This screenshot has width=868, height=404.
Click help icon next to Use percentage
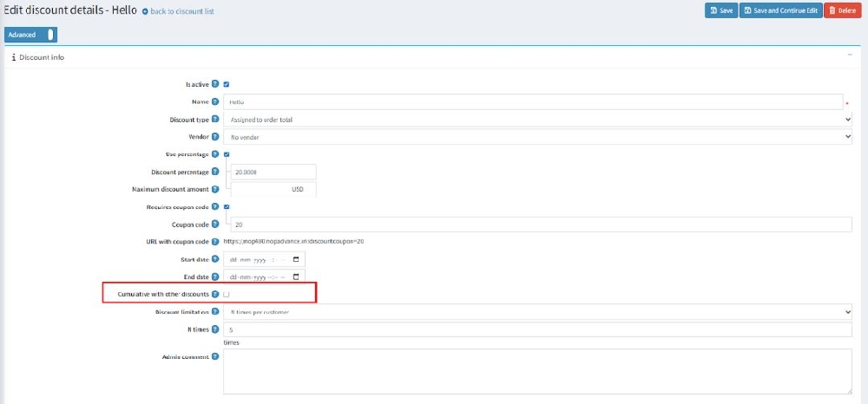pyautogui.click(x=215, y=154)
